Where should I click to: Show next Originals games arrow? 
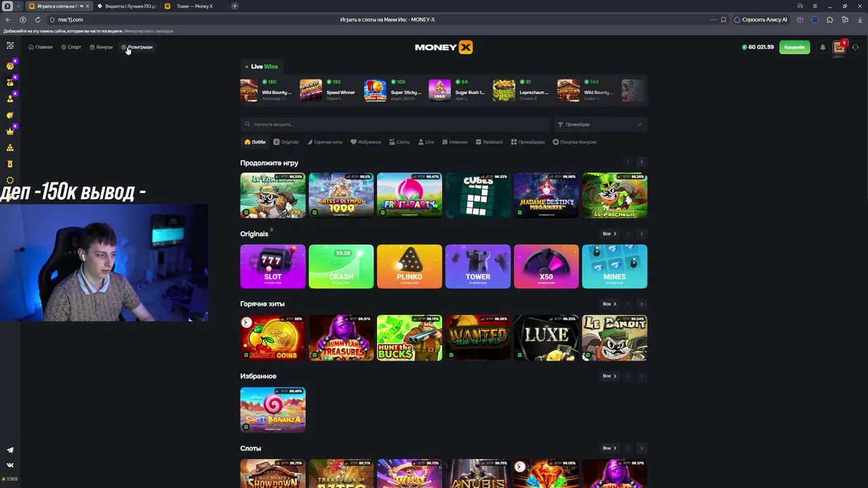coord(642,234)
